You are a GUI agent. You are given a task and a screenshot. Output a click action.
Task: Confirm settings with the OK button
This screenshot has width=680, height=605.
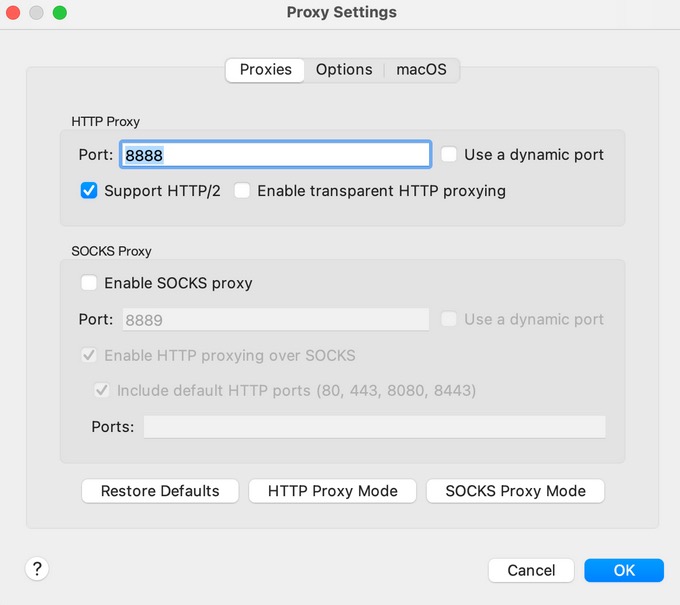tap(624, 570)
